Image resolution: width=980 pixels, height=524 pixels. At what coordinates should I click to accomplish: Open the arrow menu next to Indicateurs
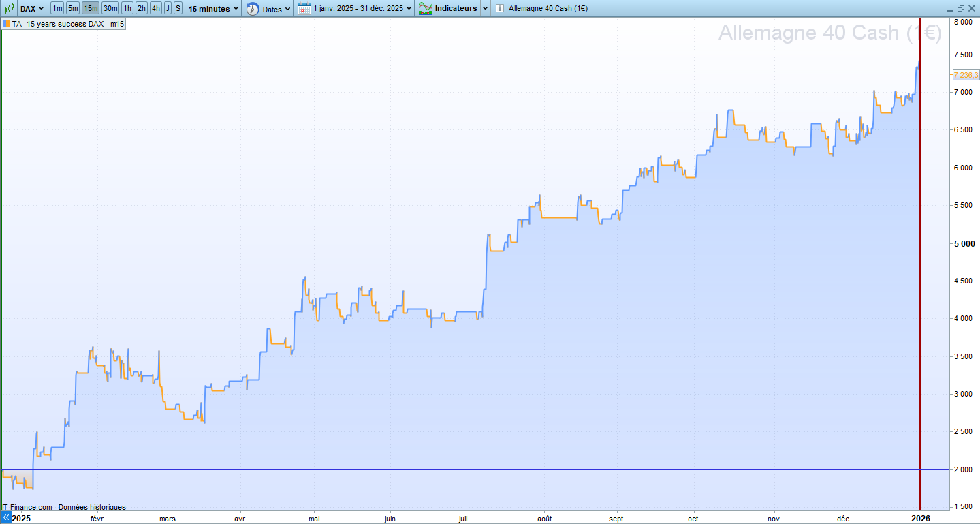click(485, 9)
